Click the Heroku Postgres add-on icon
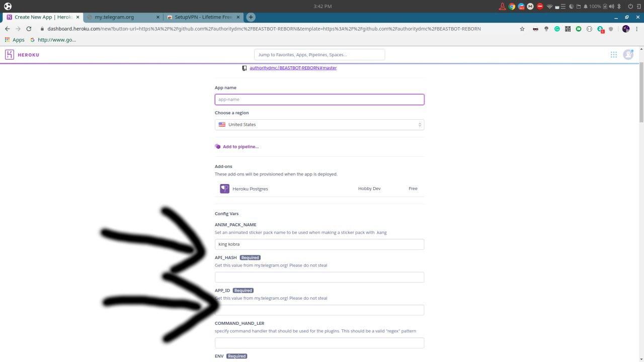Image resolution: width=644 pixels, height=362 pixels. click(x=224, y=189)
